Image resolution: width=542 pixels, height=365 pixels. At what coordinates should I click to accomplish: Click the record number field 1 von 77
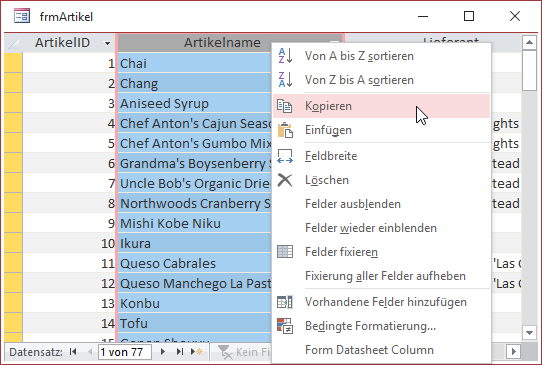[x=125, y=352]
